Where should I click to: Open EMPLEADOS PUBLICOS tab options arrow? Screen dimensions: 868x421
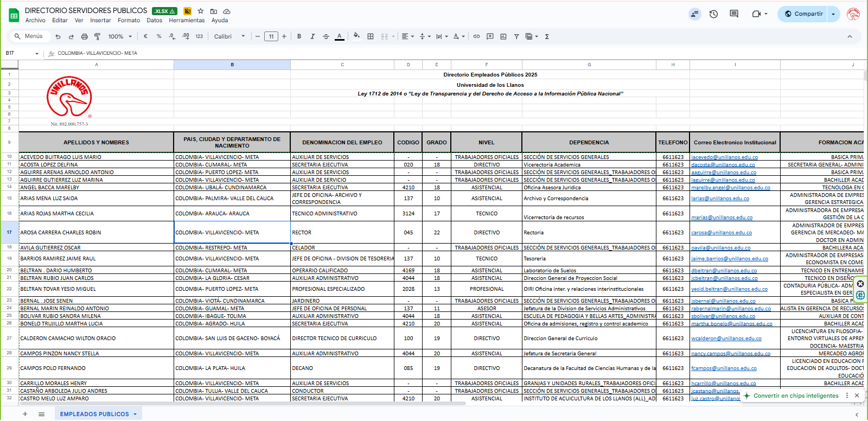click(x=135, y=414)
